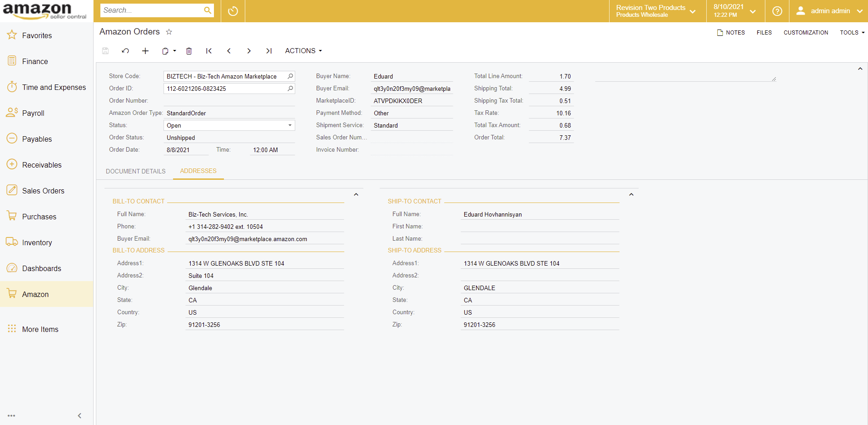Viewport: 868px width, 425px height.
Task: Open Receivables workspace in sidebar
Action: [x=46, y=165]
